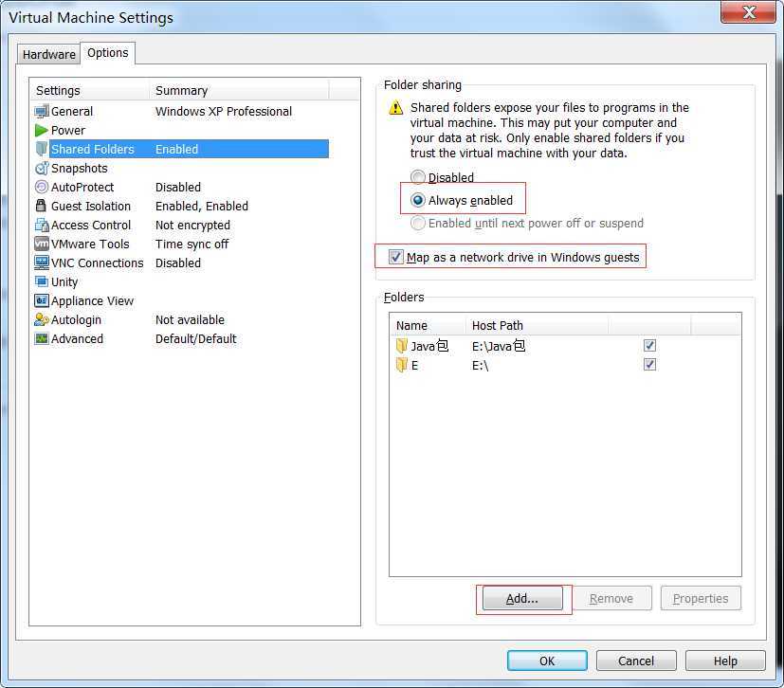Image resolution: width=784 pixels, height=688 pixels.
Task: Click the Not encrypted summary text
Action: 192,225
